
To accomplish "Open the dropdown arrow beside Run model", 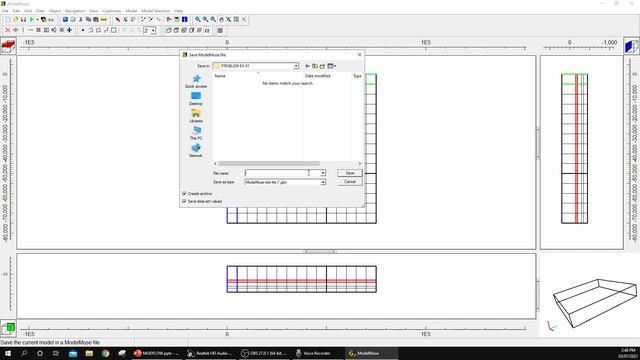I will coord(37,19).
